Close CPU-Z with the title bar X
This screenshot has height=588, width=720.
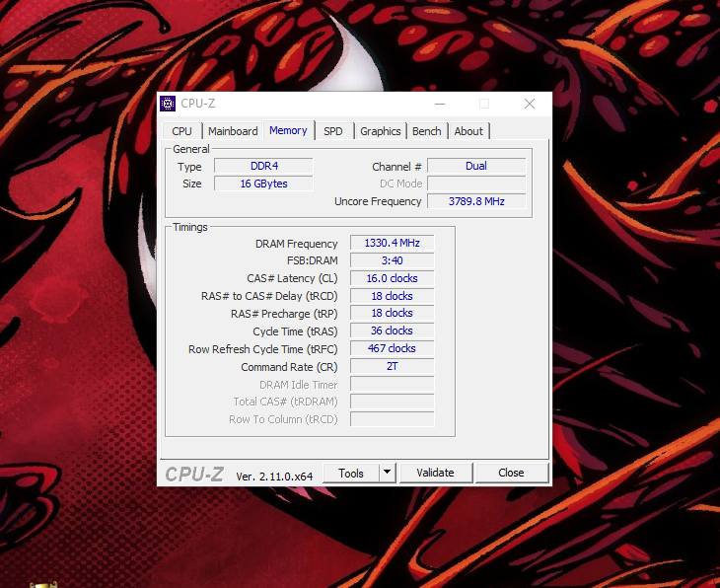(530, 104)
